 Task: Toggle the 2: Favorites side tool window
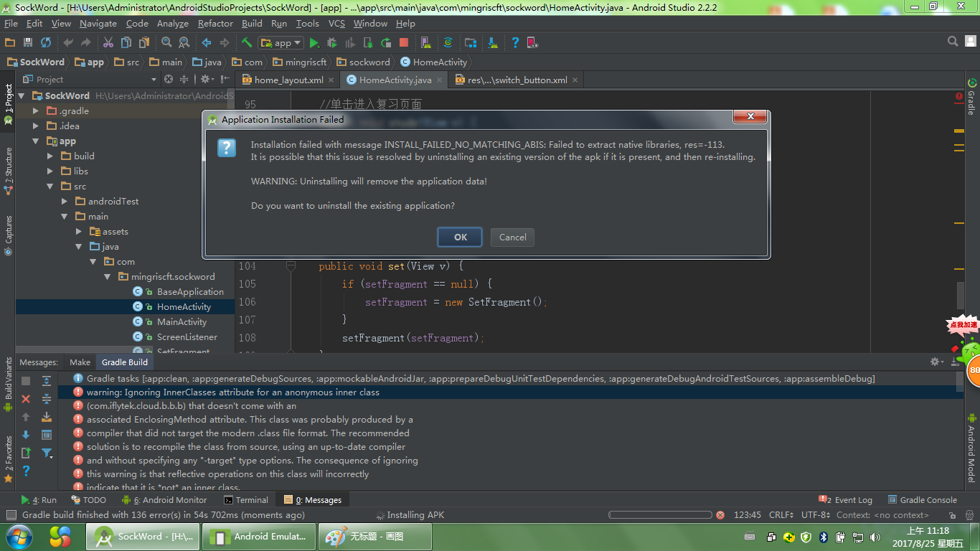9,458
